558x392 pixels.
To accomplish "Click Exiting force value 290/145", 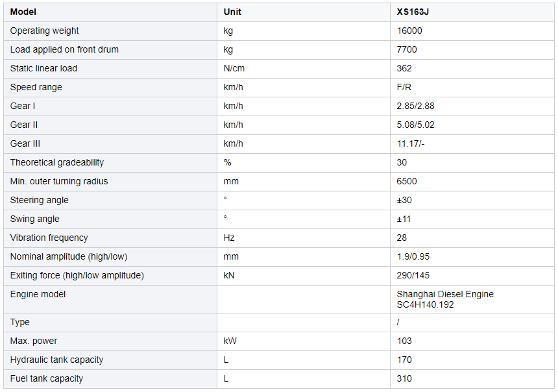I will (x=413, y=275).
